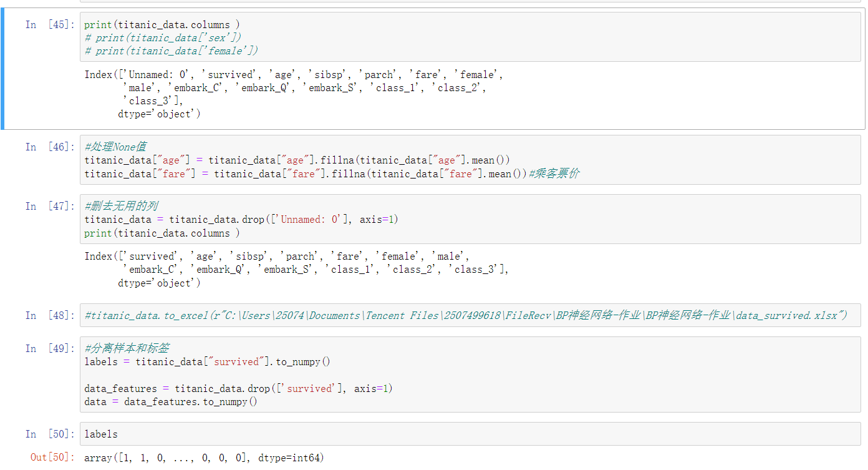The height and width of the screenshot is (470, 868).
Task: Click the drop 'Unnamed: 0' code line
Action: coord(241,220)
